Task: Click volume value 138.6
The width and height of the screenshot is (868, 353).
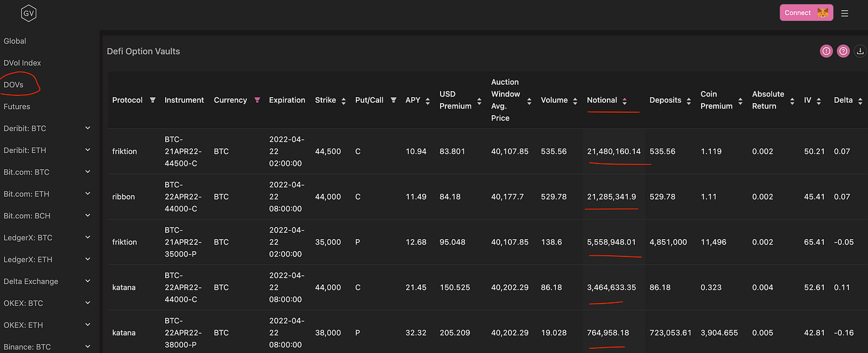Action: 551,242
